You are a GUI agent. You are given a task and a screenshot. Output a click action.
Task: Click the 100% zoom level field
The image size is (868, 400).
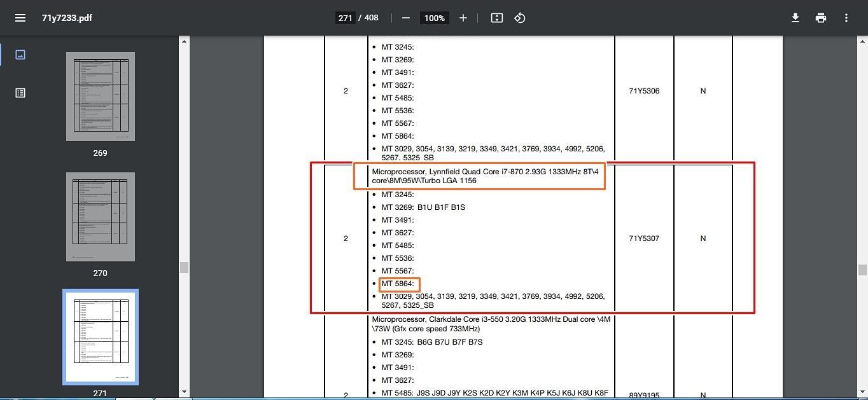pos(435,18)
